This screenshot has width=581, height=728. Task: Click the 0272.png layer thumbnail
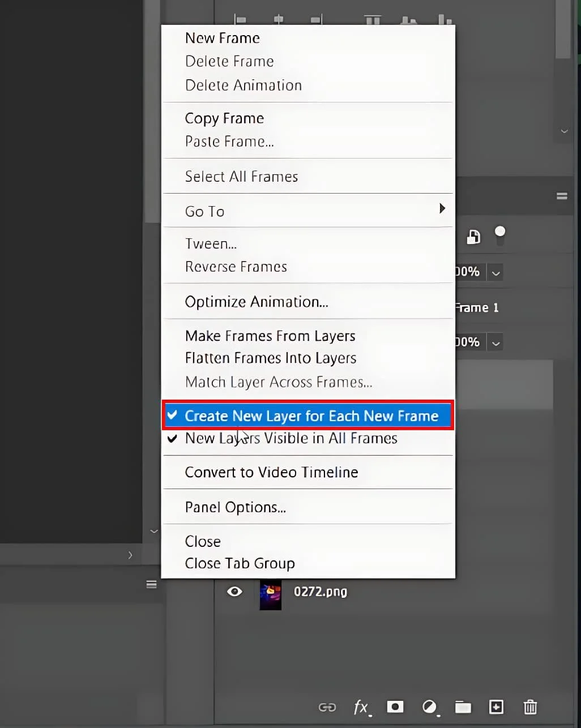270,594
